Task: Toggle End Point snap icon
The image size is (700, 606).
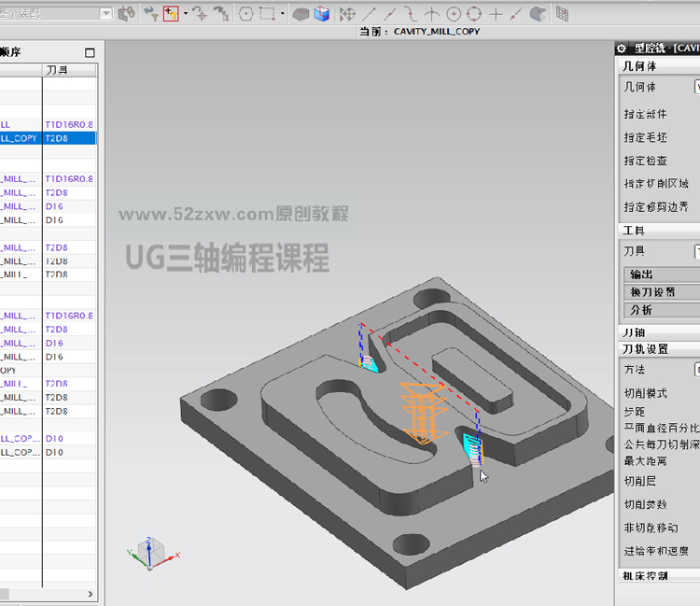Action: pos(369,14)
